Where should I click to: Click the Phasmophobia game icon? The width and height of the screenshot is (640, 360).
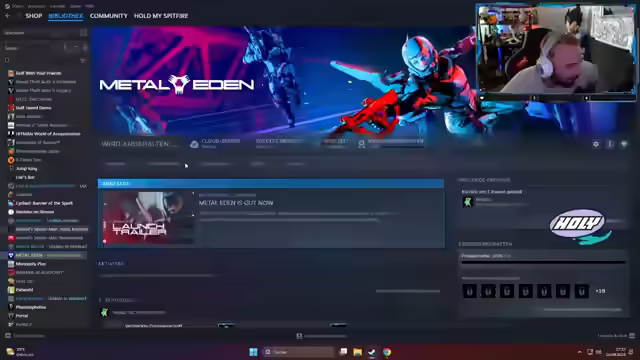(x=11, y=307)
